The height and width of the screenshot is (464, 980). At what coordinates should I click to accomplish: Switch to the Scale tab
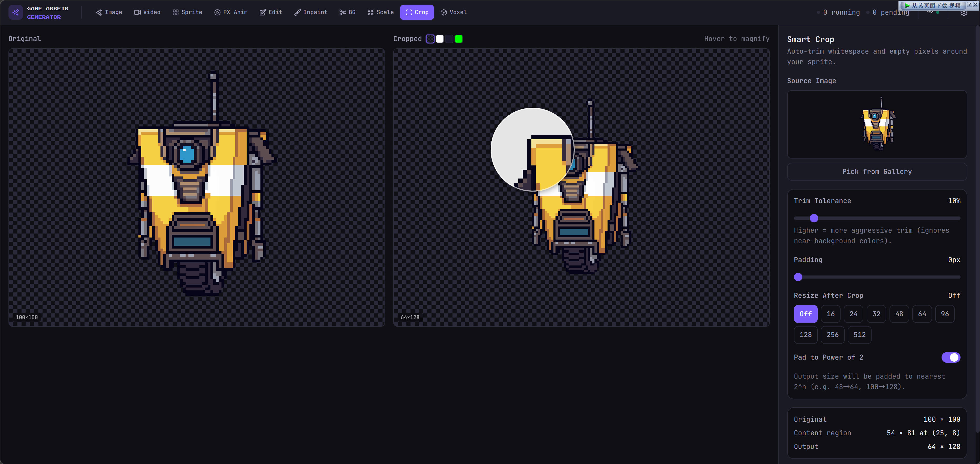tap(380, 12)
